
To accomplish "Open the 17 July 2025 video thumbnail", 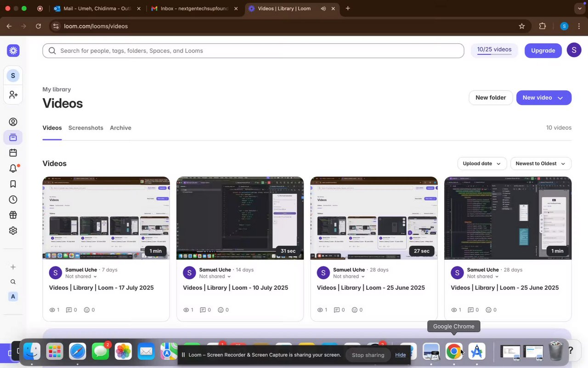I will tap(106, 218).
